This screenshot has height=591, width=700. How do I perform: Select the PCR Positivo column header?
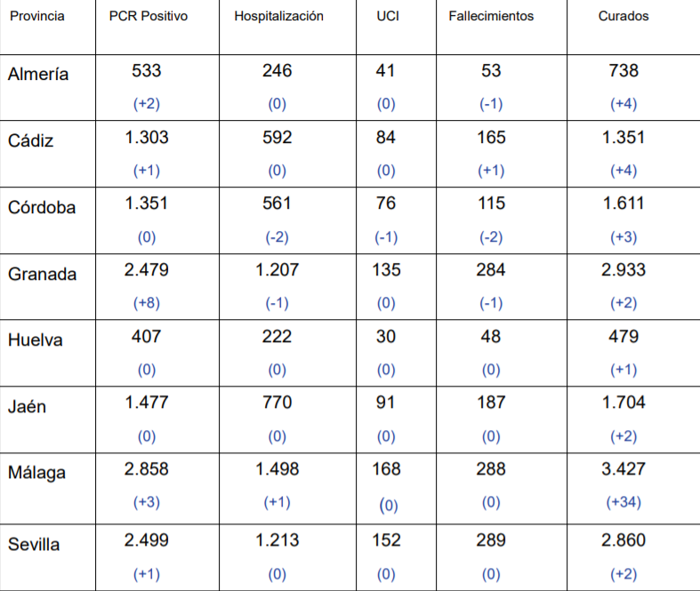coord(148,17)
